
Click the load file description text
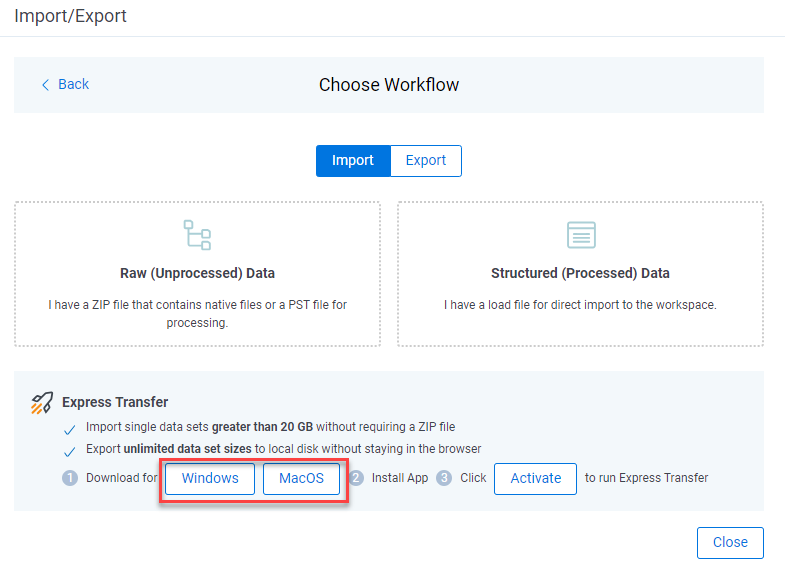pos(580,305)
